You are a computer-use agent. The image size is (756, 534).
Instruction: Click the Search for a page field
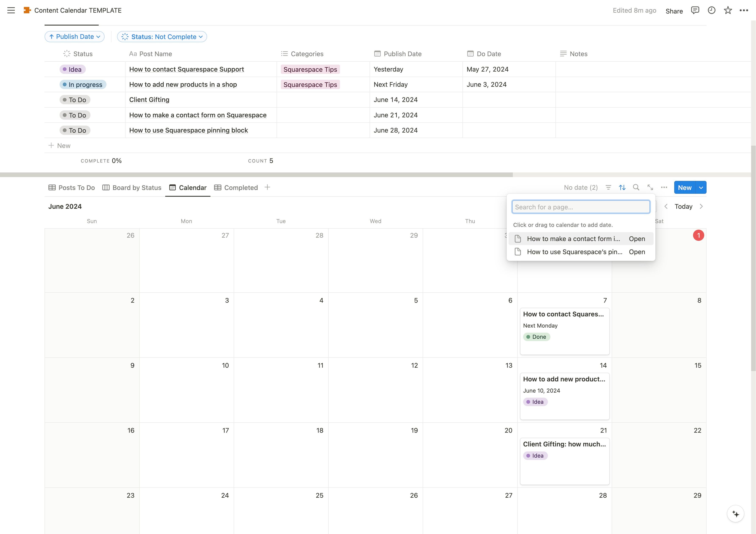pos(580,207)
